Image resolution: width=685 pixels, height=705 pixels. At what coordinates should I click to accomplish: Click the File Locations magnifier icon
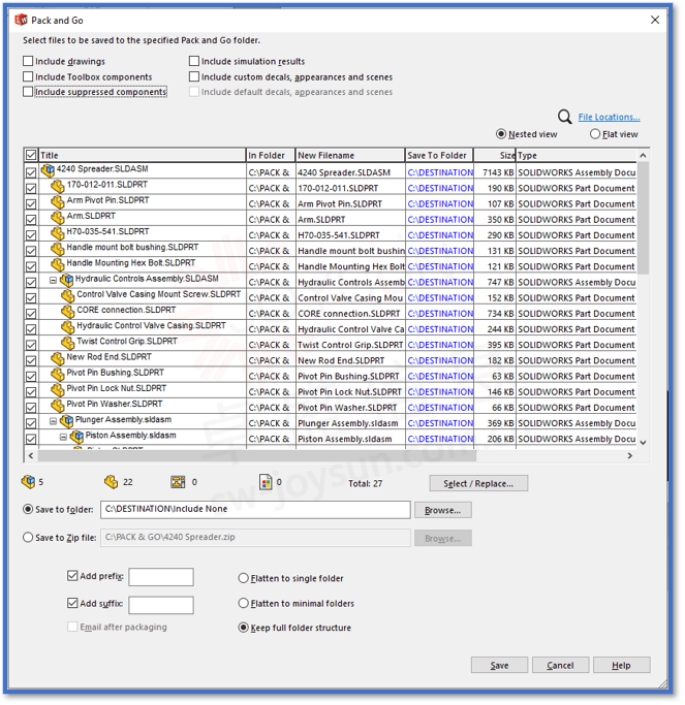point(565,117)
